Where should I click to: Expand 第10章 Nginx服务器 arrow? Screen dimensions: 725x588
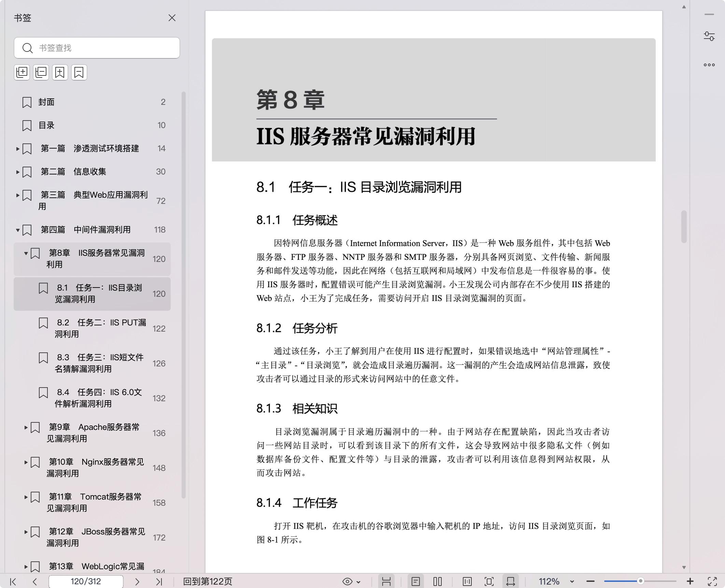[26, 462]
